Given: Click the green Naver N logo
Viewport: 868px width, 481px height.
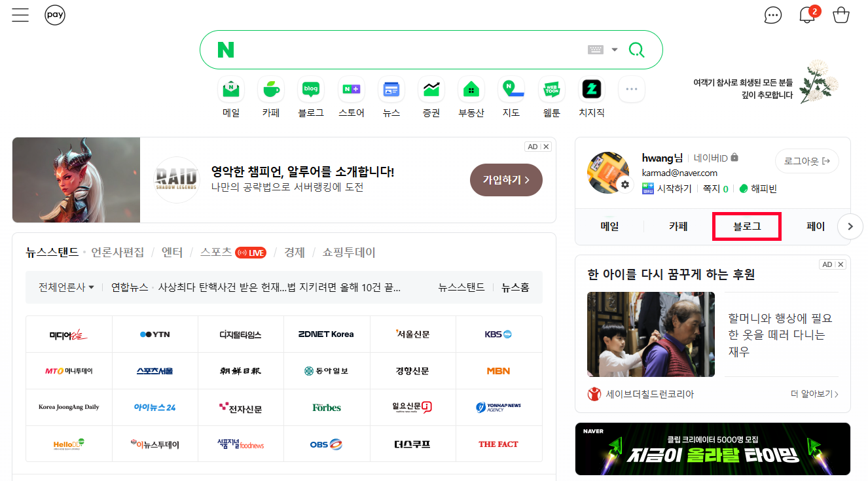Looking at the screenshot, I should [x=226, y=50].
